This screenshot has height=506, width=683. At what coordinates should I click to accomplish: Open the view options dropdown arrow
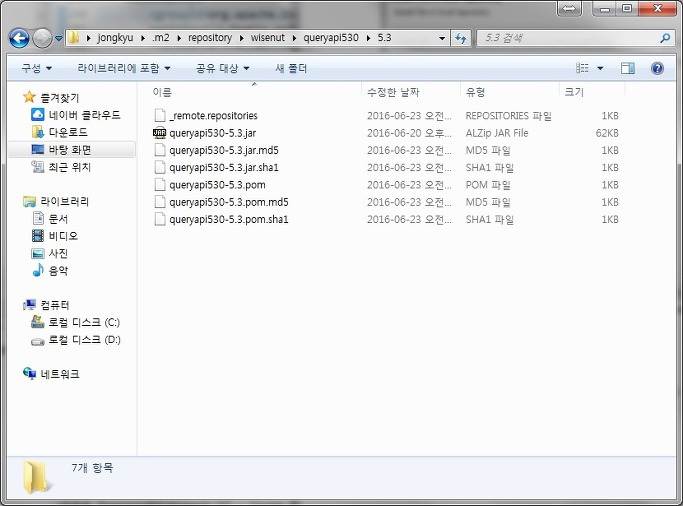600,68
